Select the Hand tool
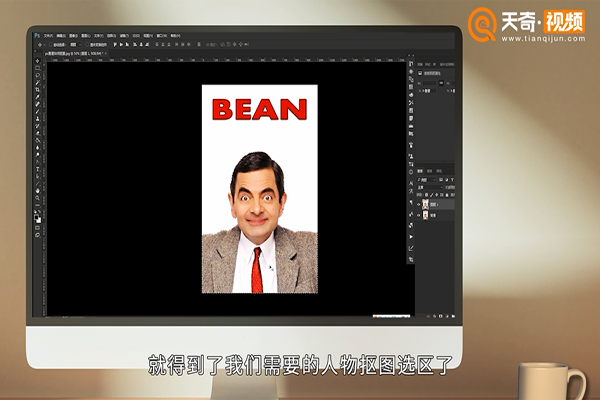Viewport: 600px width, 400px height. click(38, 190)
